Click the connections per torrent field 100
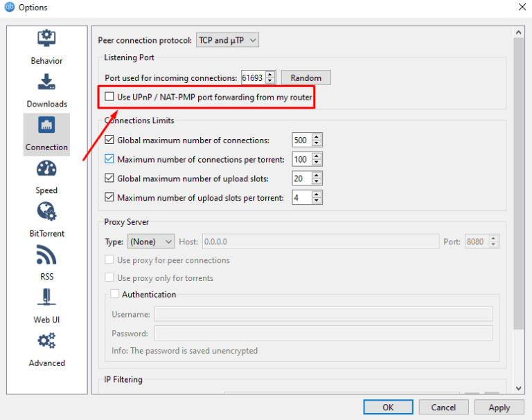Viewport: 532px width, 420px height. coord(302,159)
